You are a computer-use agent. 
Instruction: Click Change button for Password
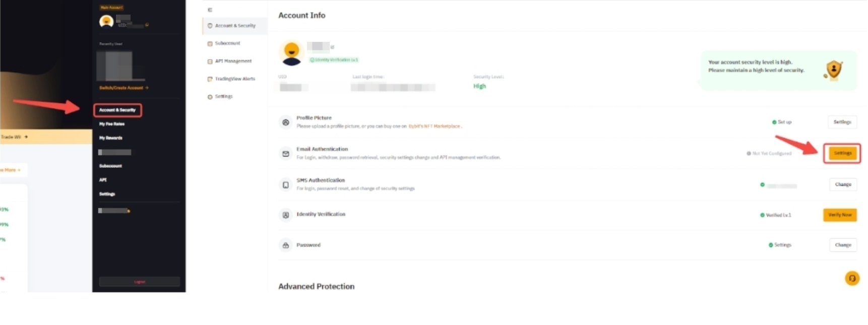pos(843,245)
